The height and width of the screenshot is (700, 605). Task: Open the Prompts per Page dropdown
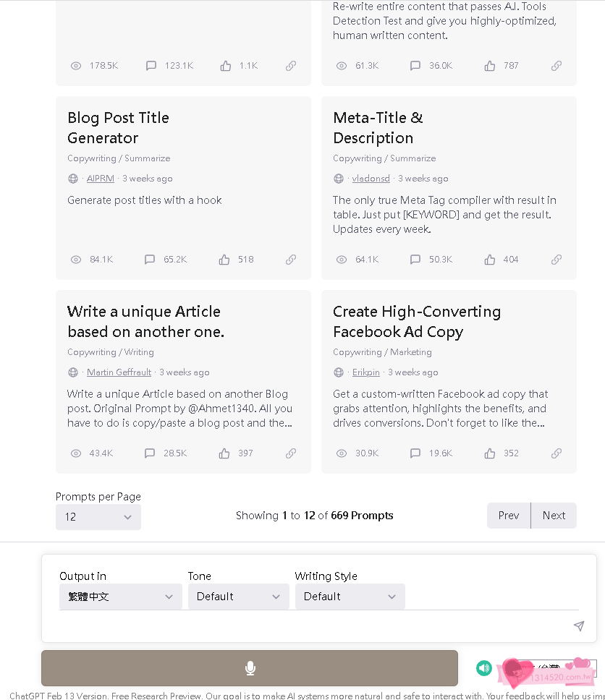coord(98,517)
